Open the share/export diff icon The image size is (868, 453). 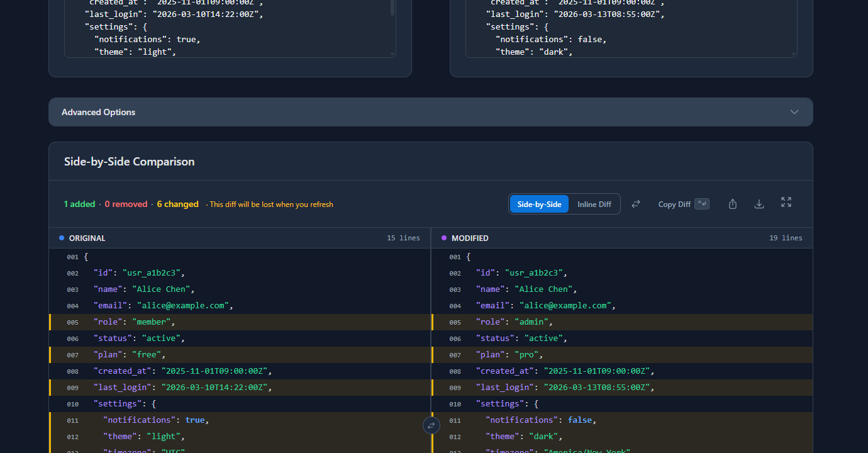click(732, 203)
